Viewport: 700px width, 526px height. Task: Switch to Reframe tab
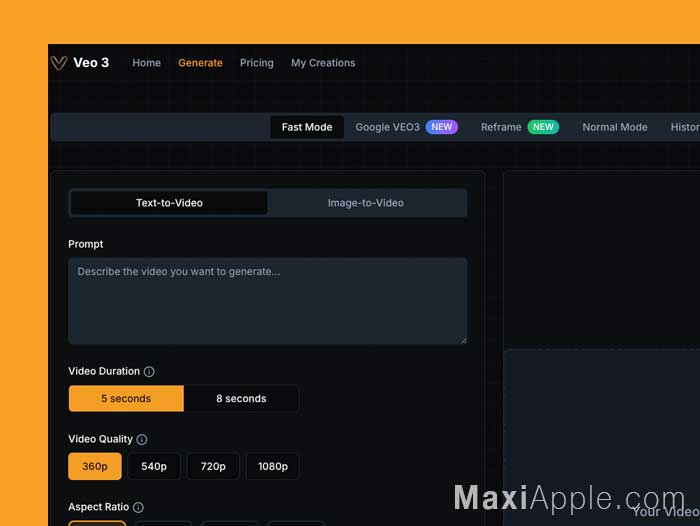tap(520, 127)
